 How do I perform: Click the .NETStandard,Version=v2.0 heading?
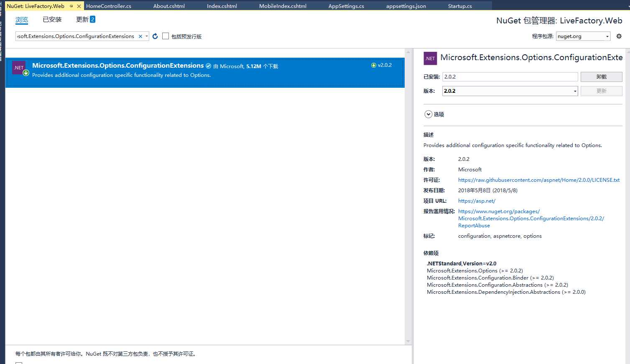pos(462,264)
